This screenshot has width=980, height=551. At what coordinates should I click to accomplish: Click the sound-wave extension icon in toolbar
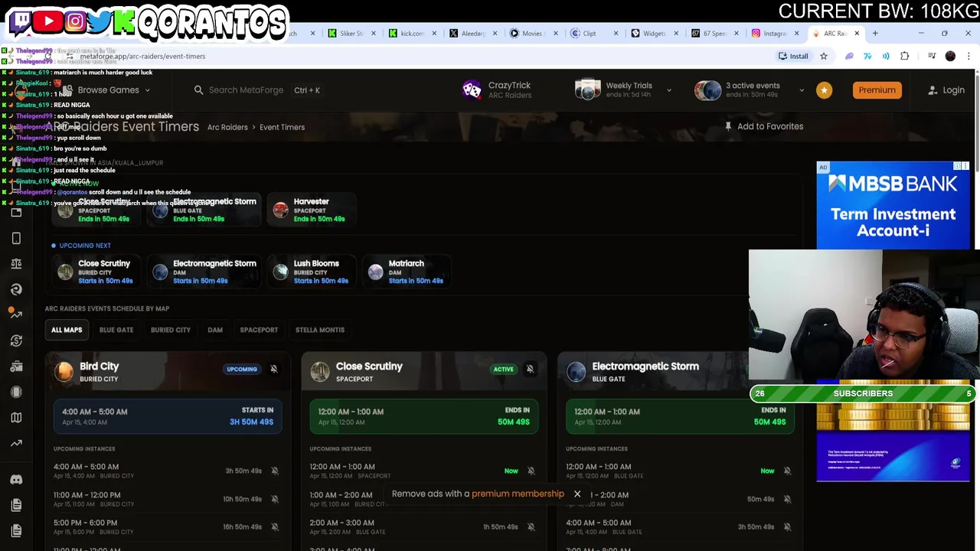[x=886, y=56]
